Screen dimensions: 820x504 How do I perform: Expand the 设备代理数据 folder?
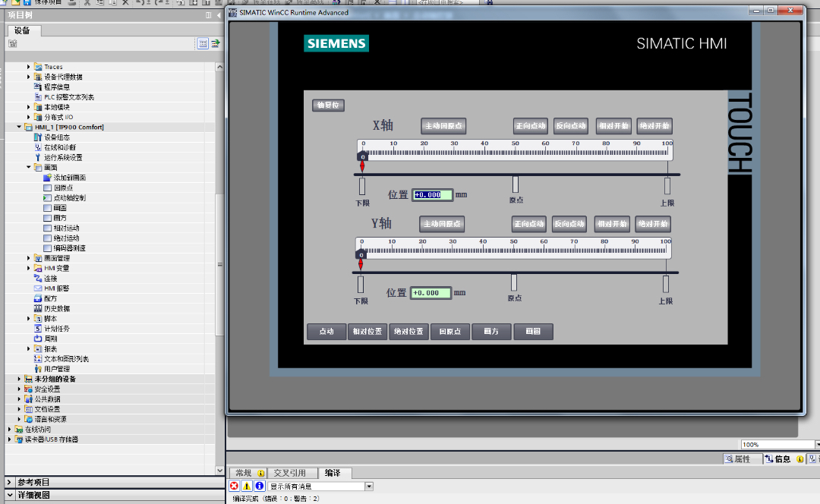click(x=29, y=77)
